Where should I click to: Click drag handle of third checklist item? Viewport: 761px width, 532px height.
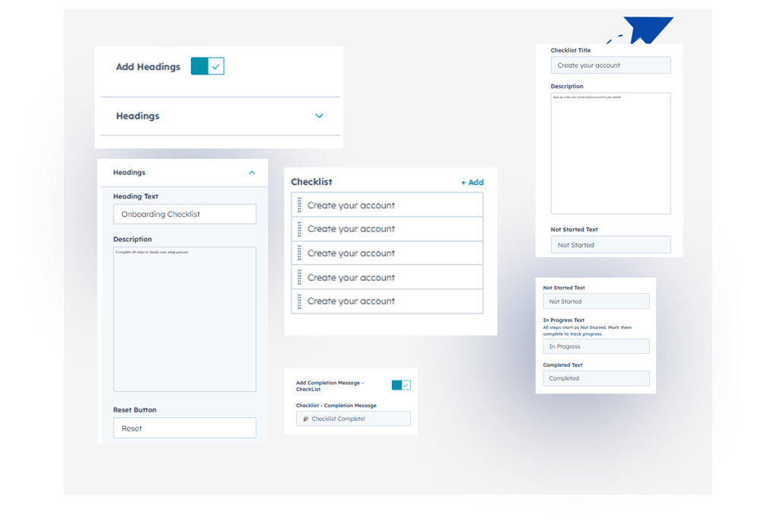300,253
